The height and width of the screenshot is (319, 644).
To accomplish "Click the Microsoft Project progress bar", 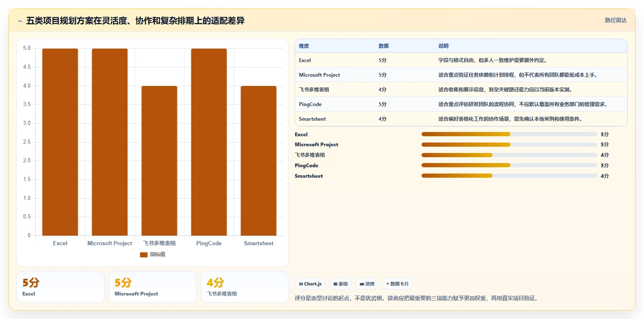I will point(509,145).
